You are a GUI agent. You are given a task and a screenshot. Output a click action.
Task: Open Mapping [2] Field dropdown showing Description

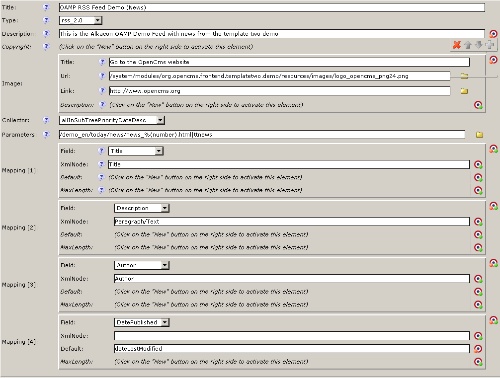pyautogui.click(x=142, y=208)
